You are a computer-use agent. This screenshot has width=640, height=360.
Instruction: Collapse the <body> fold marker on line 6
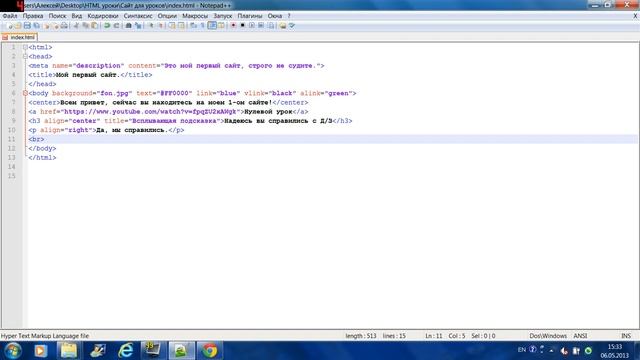[25, 93]
